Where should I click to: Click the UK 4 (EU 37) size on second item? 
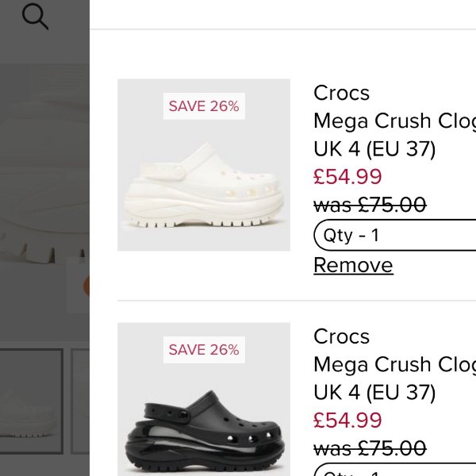click(x=374, y=392)
